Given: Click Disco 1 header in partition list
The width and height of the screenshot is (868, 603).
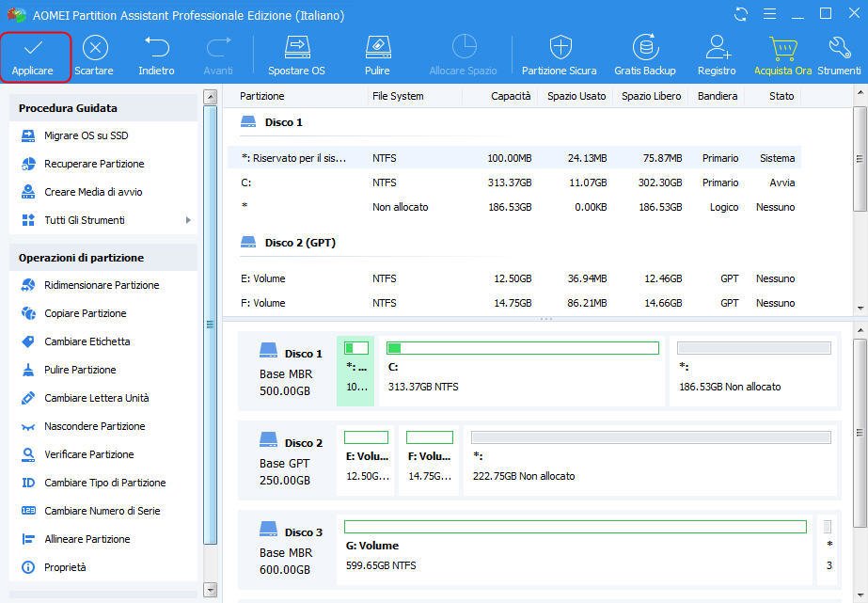Looking at the screenshot, I should [273, 122].
